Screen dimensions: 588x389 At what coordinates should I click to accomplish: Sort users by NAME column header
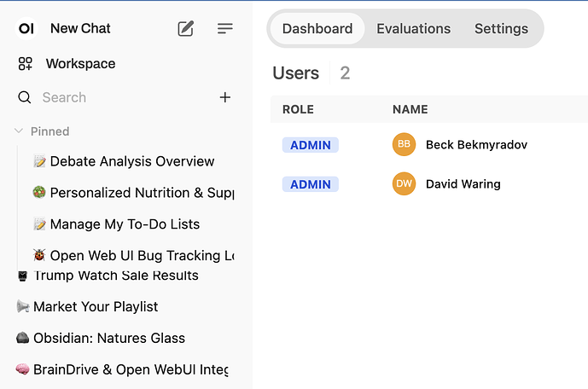pos(410,109)
